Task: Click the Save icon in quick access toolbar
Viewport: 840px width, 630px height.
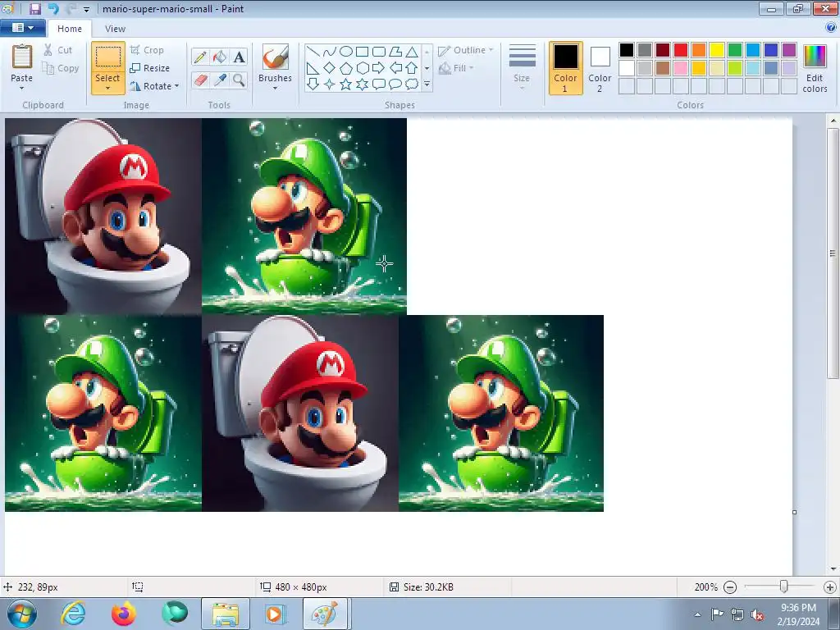Action: point(34,8)
